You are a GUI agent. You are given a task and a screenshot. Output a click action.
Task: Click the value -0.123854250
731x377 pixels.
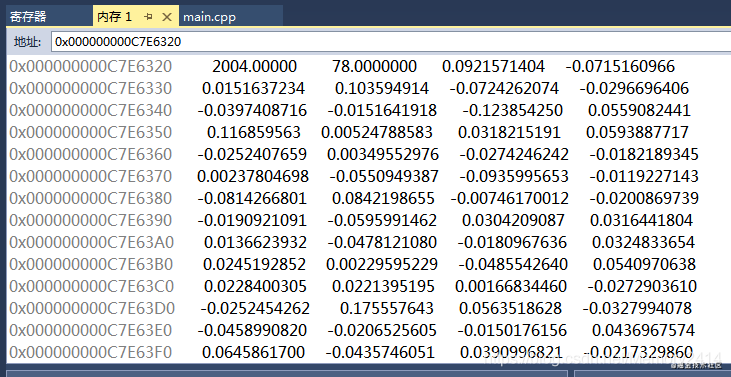513,110
